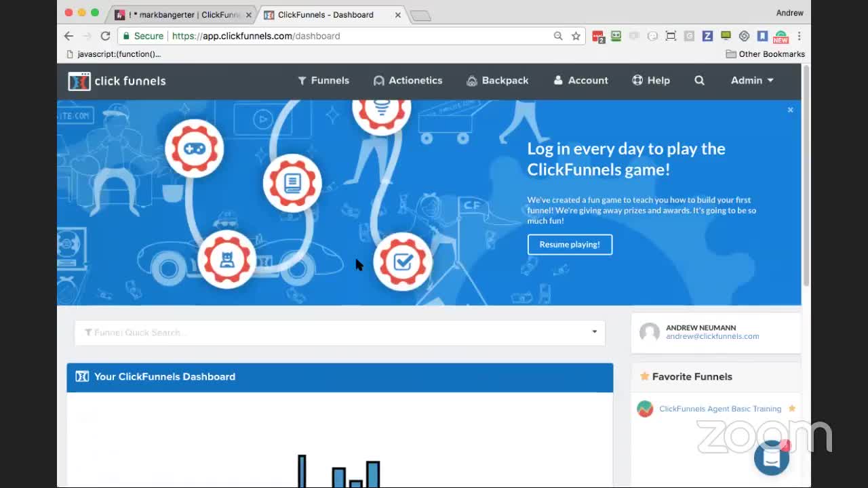Open the Other Bookmarks folder
Image resolution: width=868 pixels, height=488 pixels.
pyautogui.click(x=765, y=54)
